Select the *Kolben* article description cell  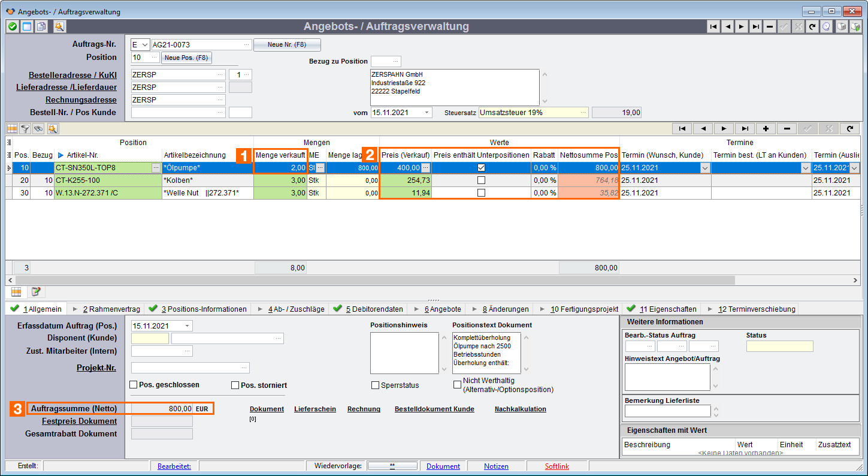click(208, 180)
